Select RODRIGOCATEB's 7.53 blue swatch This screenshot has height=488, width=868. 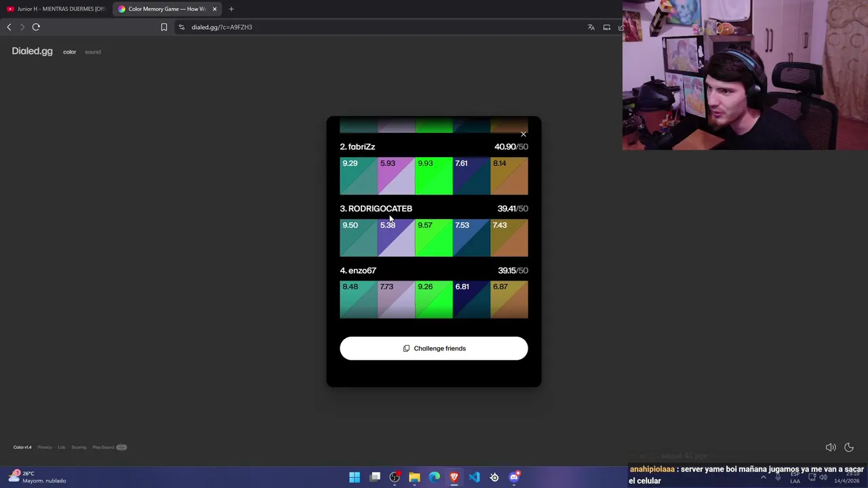tap(471, 238)
